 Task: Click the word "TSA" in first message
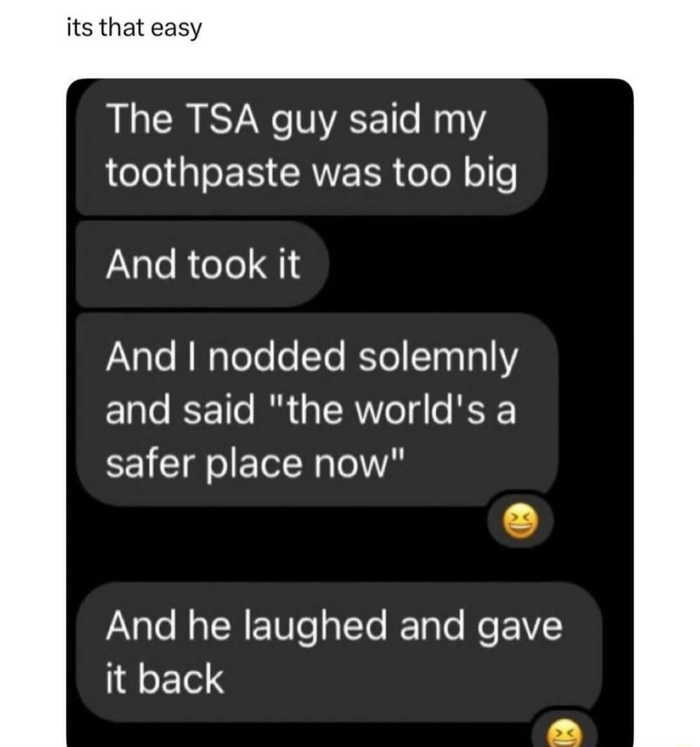[225, 119]
